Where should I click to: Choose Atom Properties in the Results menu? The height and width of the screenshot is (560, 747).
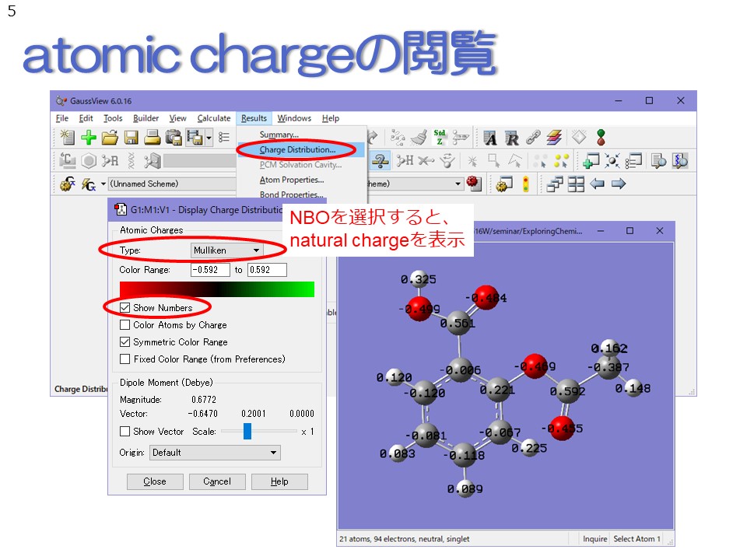[292, 180]
